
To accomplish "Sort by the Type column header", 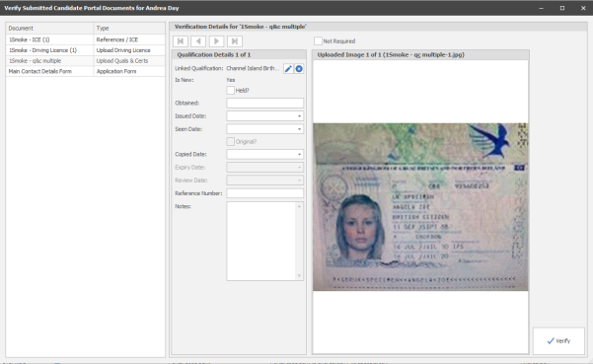I will point(129,29).
